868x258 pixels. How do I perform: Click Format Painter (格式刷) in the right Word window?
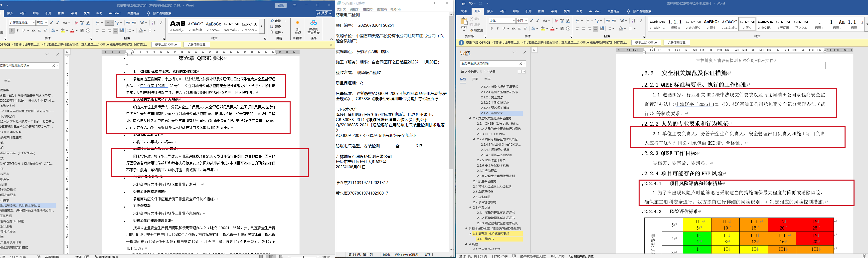pyautogui.click(x=477, y=30)
